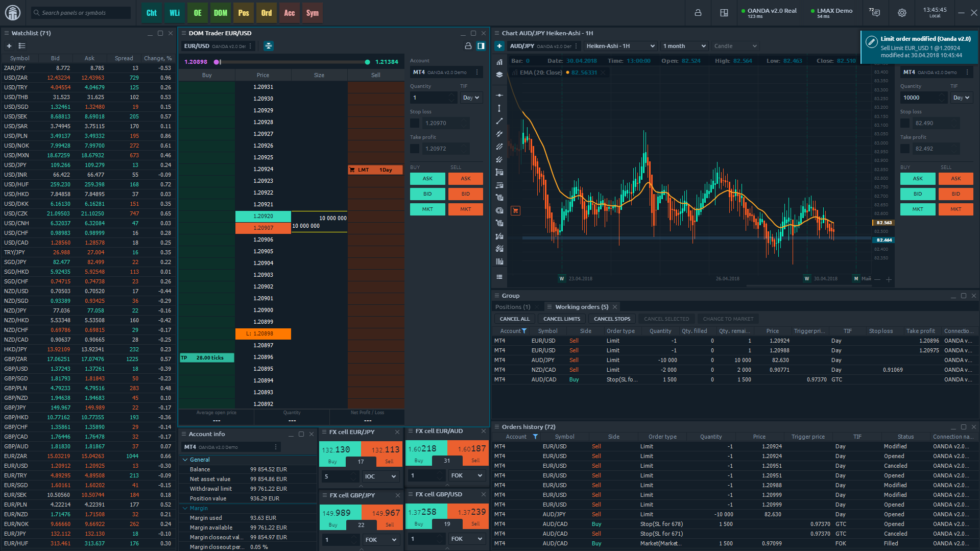Open the Sym symbol panel shortcut
The height and width of the screenshot is (551, 980).
(313, 13)
